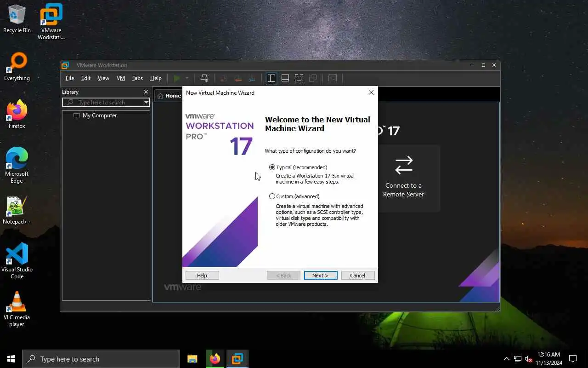The image size is (588, 368).
Task: Click the green Power On toolbar icon
Action: 177,78
